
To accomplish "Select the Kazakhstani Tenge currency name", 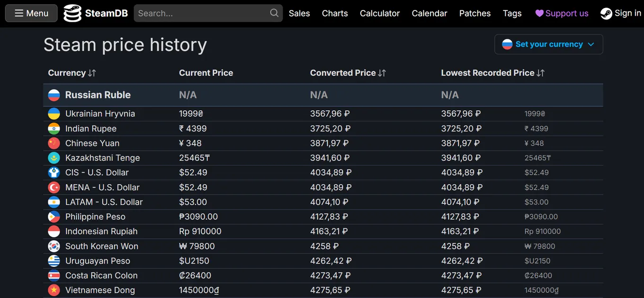I will [x=103, y=158].
